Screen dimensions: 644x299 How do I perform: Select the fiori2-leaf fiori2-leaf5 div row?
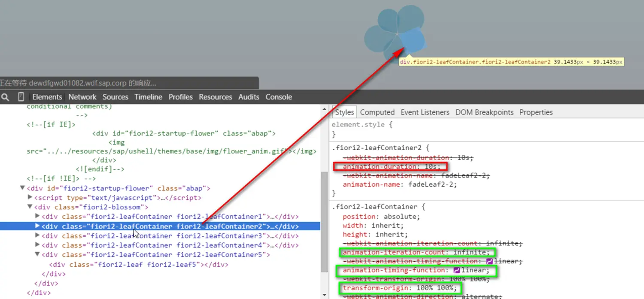click(x=139, y=265)
